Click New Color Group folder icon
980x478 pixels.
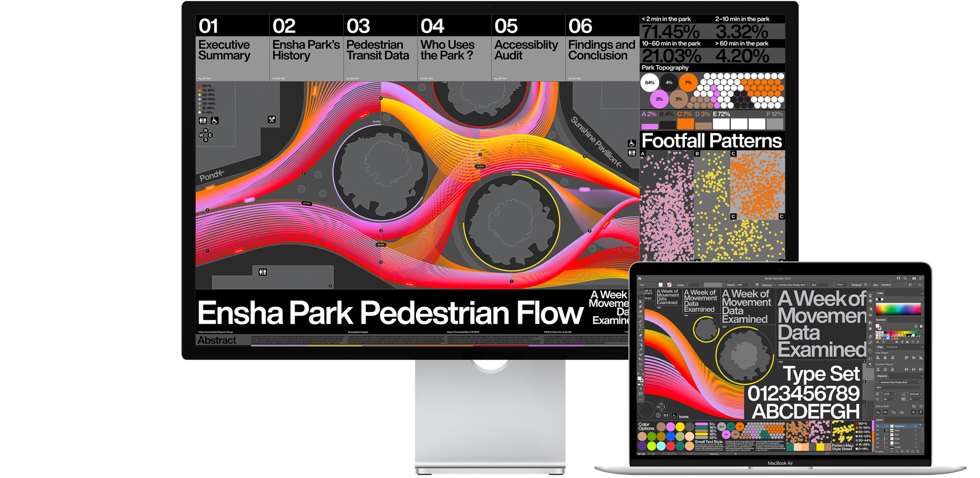coord(907,342)
